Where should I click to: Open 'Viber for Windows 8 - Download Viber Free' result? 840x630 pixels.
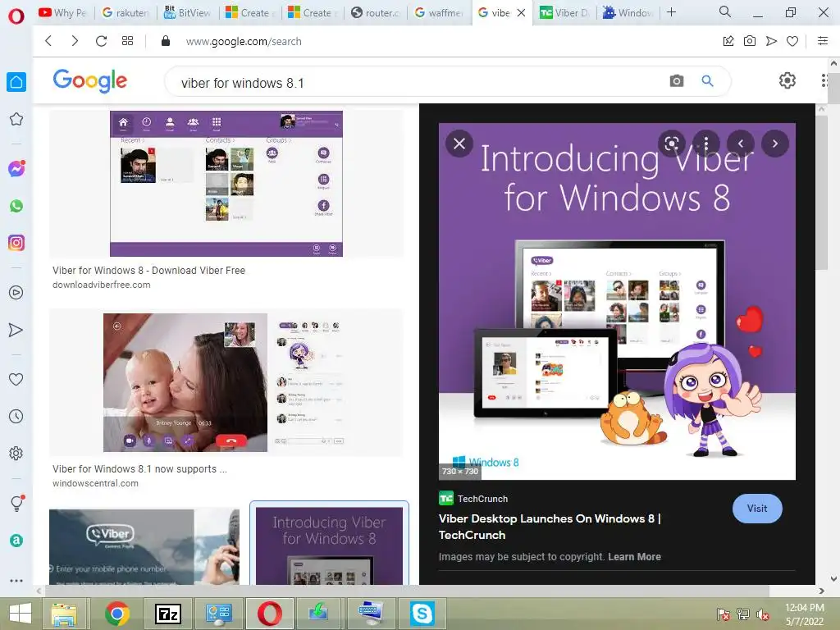point(149,271)
